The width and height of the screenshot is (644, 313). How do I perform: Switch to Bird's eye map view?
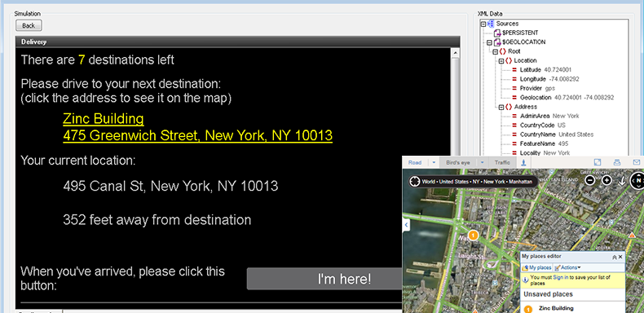click(x=457, y=163)
